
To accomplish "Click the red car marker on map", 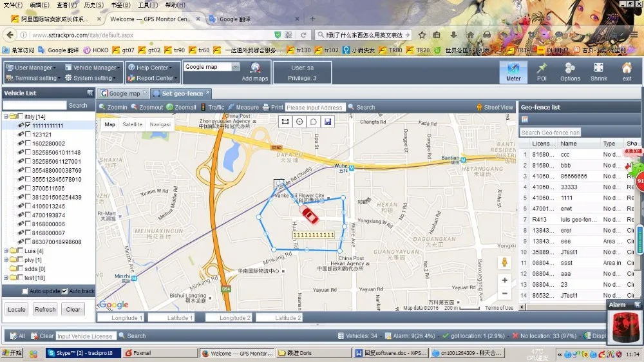I will [309, 215].
